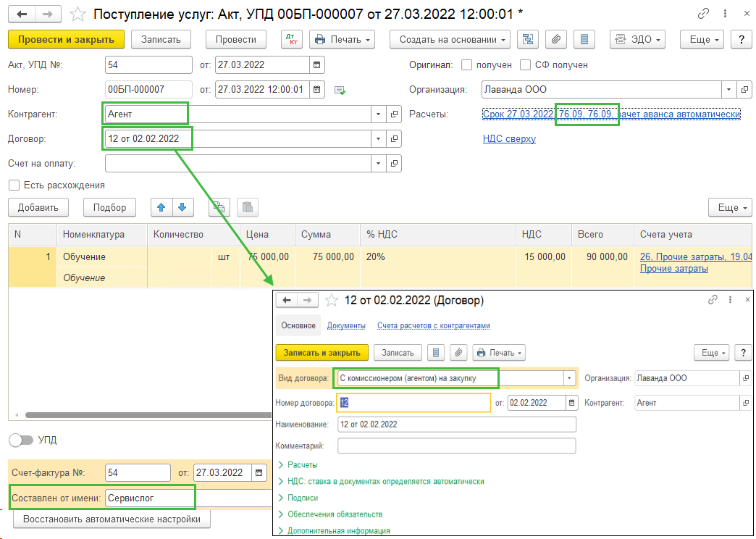
Task: Open Контрагент dropdown list
Action: pyautogui.click(x=378, y=114)
